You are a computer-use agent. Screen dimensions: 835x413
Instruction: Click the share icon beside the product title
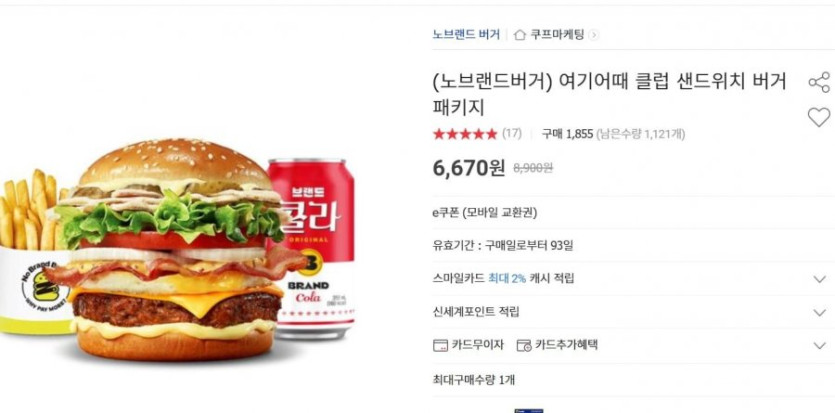coord(819,82)
